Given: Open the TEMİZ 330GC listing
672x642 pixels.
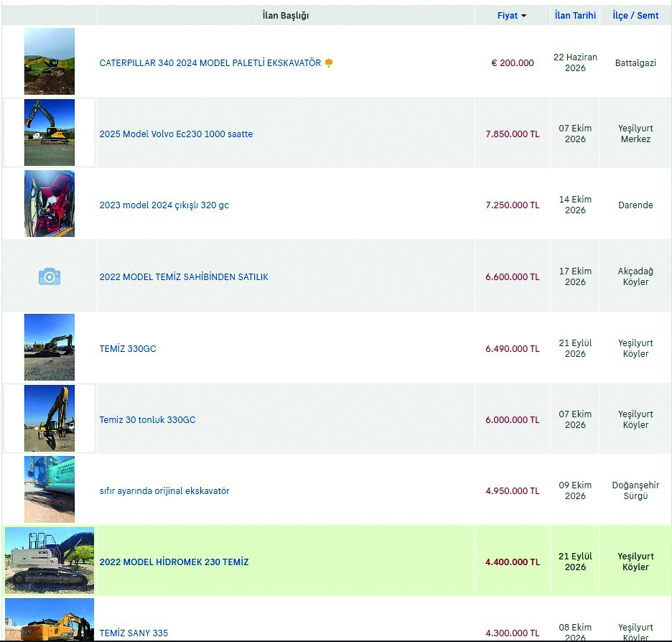Looking at the screenshot, I should [x=128, y=349].
